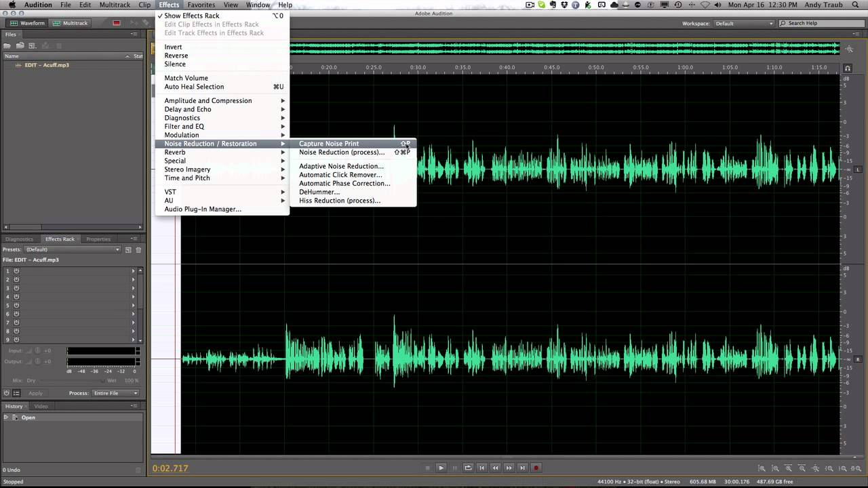Image resolution: width=868 pixels, height=488 pixels.
Task: Select EDIT – Acuff.mp3 in Files panel
Action: coord(47,65)
